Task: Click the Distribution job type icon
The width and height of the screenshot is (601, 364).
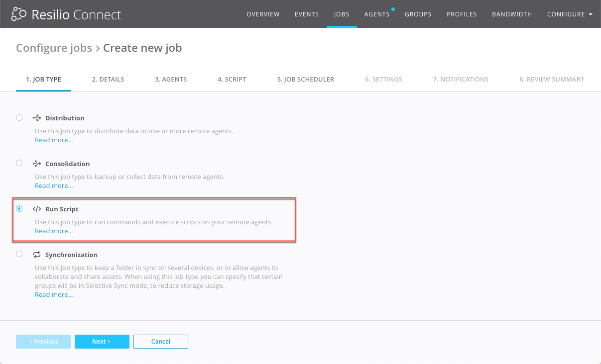Action: 36,118
